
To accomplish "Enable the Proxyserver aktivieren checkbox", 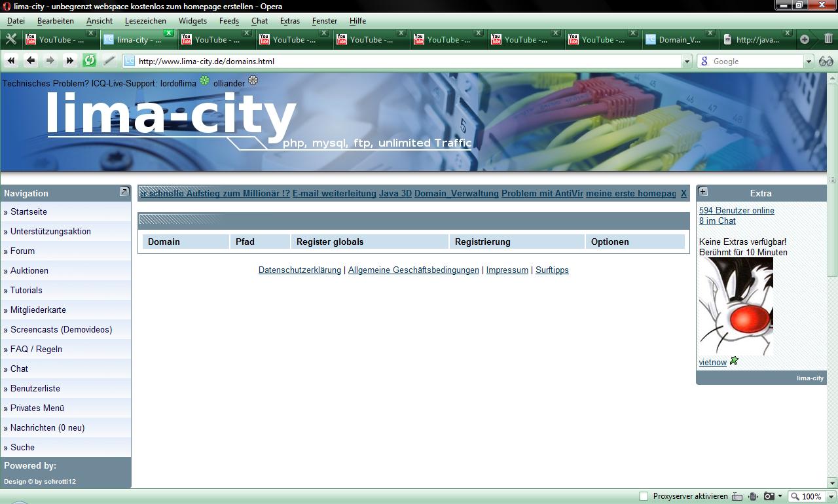I will point(644,496).
